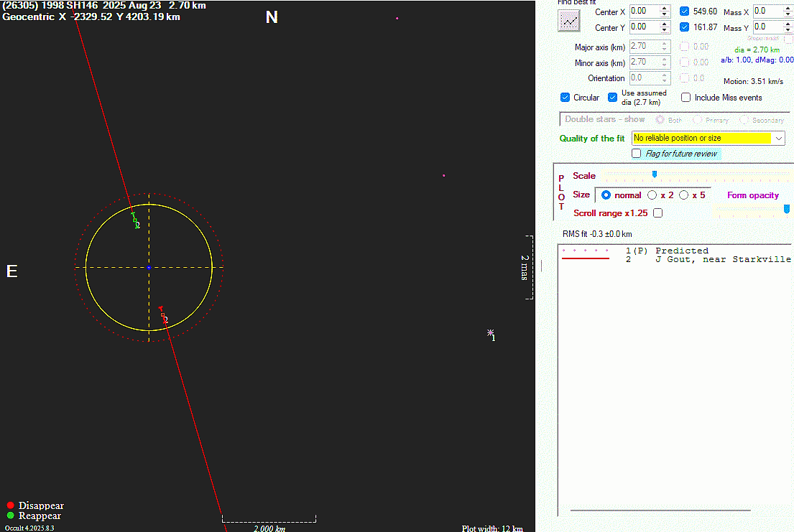
Task: Click the Mass X value field
Action: [767, 11]
